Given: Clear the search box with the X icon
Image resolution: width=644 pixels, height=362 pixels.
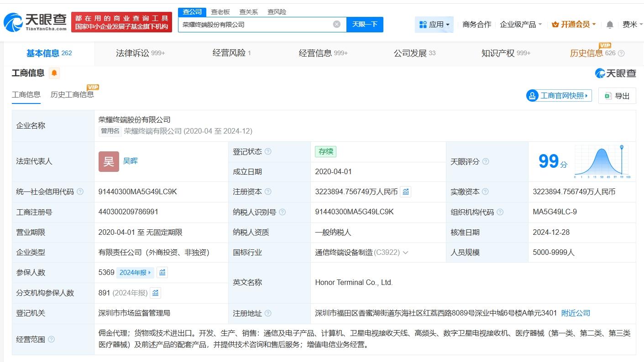Looking at the screenshot, I should click(x=336, y=24).
